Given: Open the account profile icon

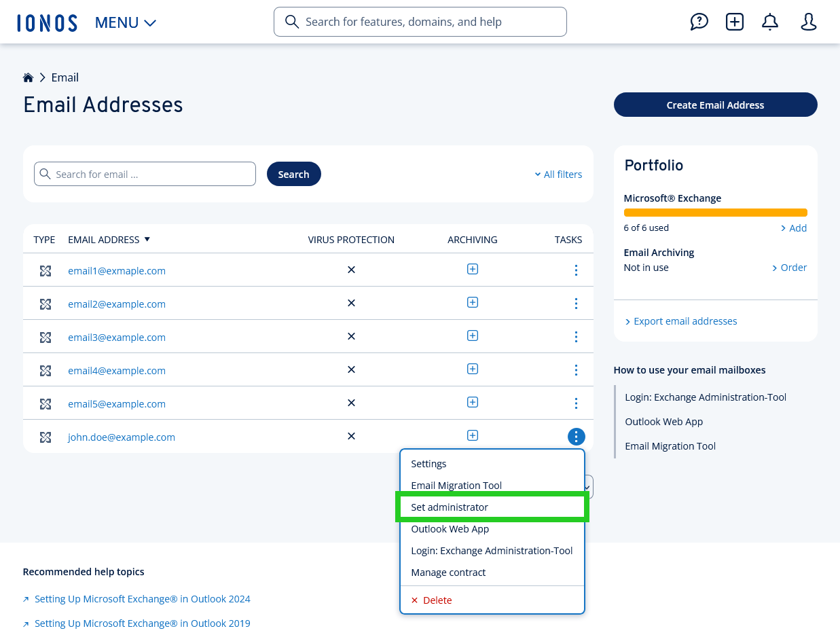Looking at the screenshot, I should 808,22.
